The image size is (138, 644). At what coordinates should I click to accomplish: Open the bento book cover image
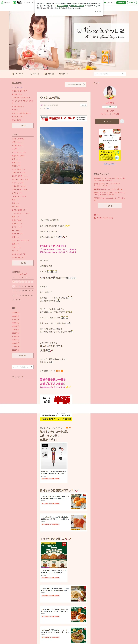[x=110, y=145]
